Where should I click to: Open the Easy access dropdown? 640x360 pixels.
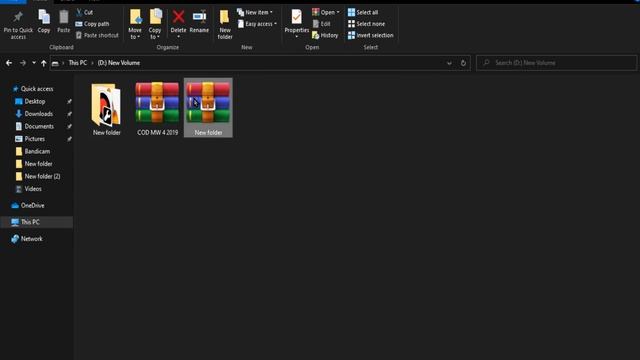(258, 24)
